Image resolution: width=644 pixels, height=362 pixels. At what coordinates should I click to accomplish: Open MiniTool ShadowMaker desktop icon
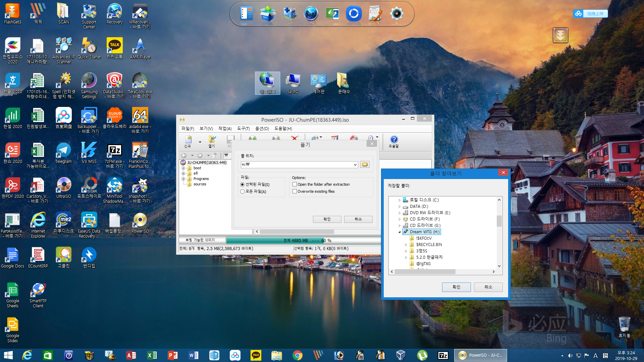click(x=114, y=190)
